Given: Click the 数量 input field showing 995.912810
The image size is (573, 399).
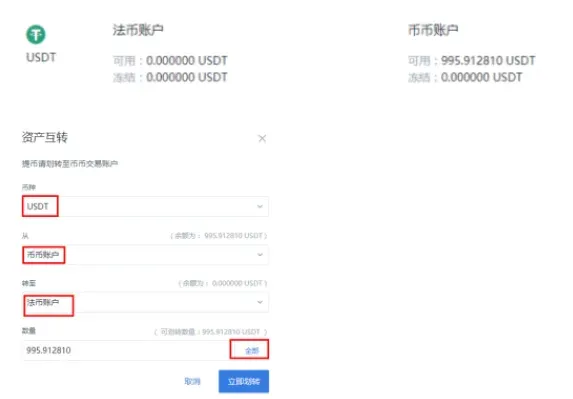Looking at the screenshot, I should coord(126,350).
